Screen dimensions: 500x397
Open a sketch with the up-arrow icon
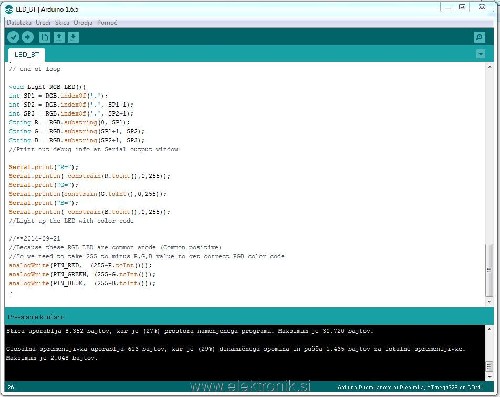point(59,37)
